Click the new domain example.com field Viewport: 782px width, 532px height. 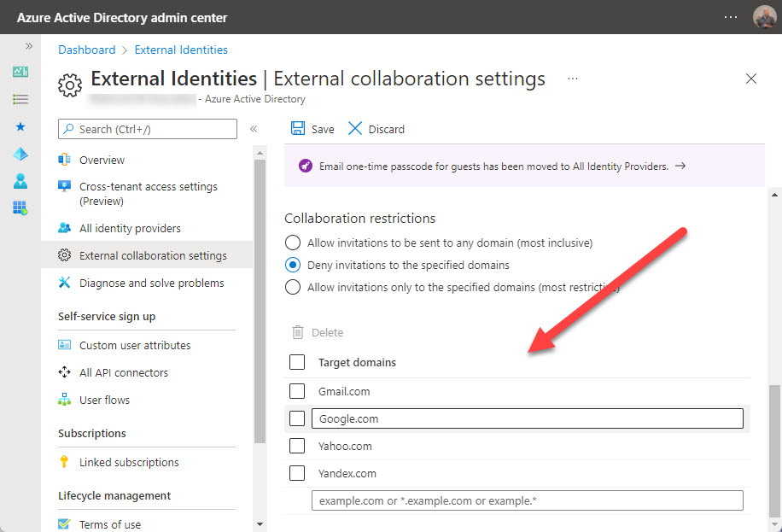point(527,500)
